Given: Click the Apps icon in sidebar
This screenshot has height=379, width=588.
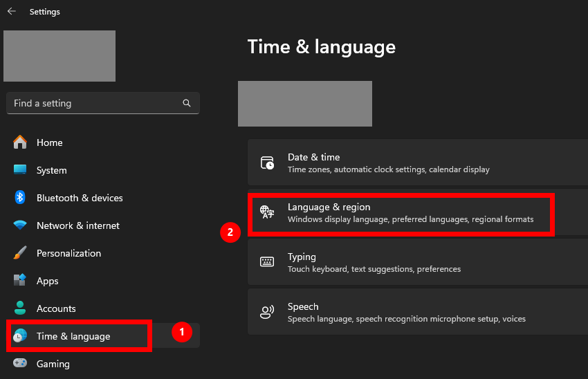Looking at the screenshot, I should pos(20,281).
